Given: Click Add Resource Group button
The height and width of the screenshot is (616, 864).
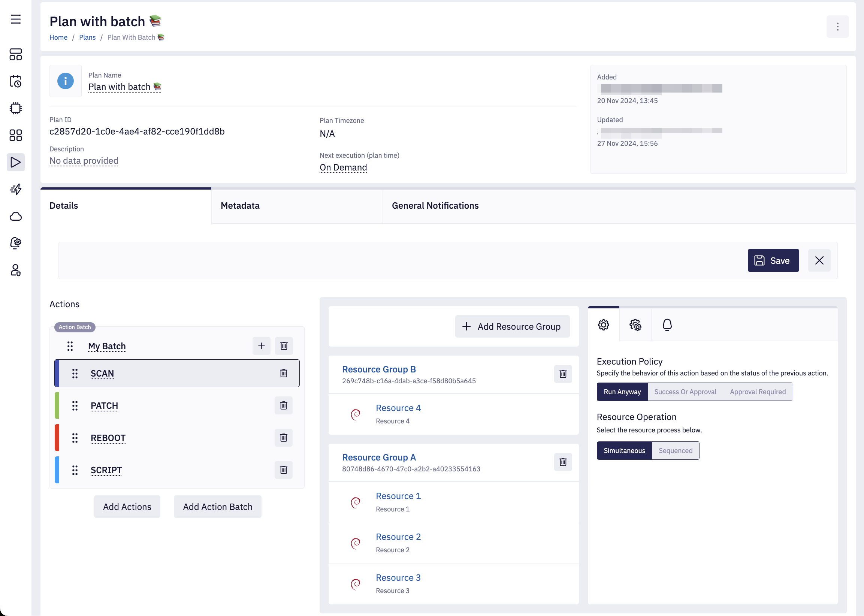Looking at the screenshot, I should pyautogui.click(x=512, y=327).
